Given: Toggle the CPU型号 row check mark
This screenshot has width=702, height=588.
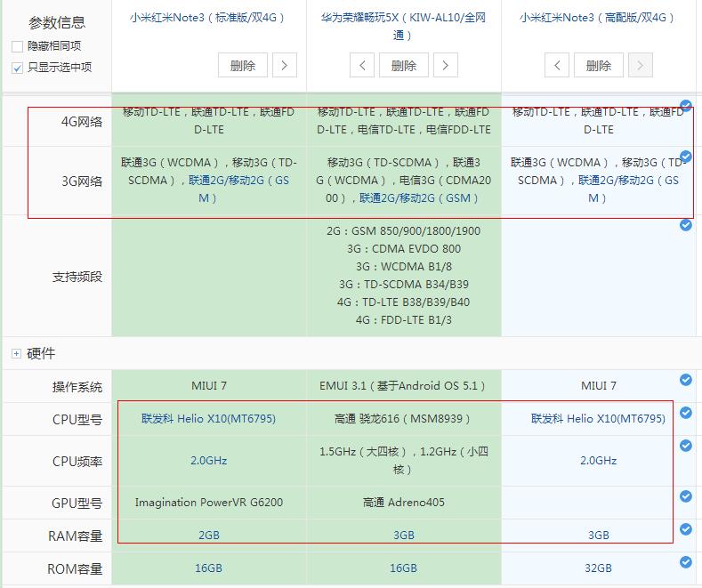Looking at the screenshot, I should (x=685, y=412).
